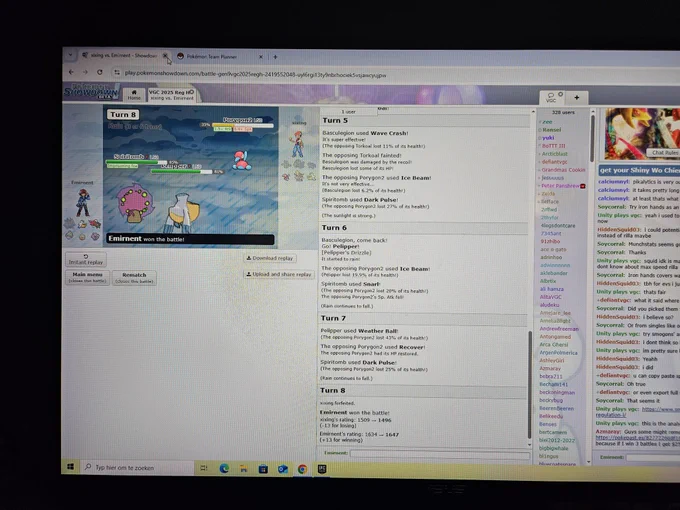Open the Chat Rules button in VGC room
The height and width of the screenshot is (510, 680).
tap(664, 153)
